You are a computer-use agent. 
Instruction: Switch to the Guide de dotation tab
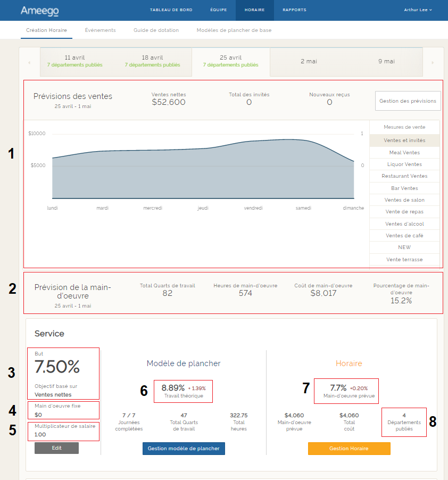156,30
